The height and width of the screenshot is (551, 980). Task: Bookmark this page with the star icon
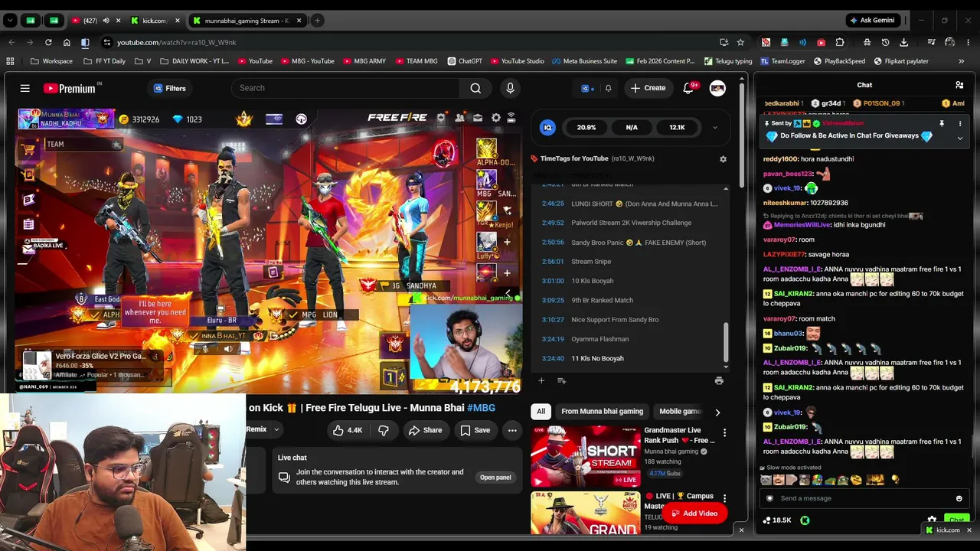(x=740, y=42)
